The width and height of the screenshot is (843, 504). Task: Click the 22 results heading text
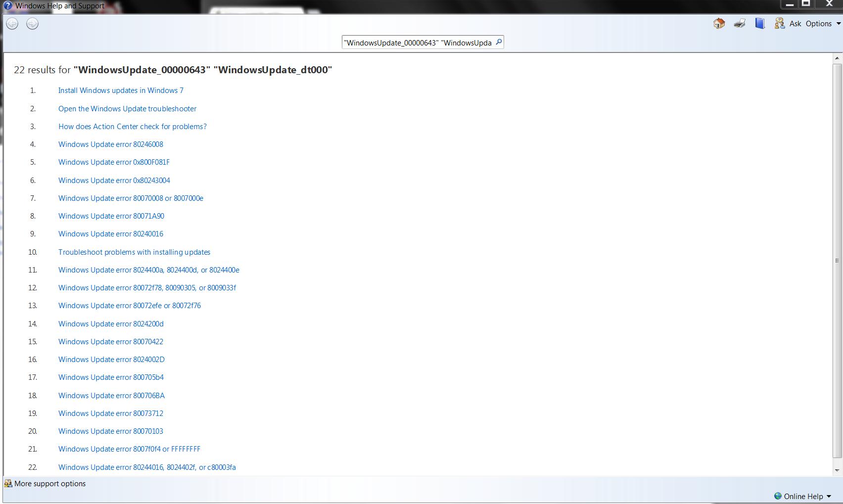coord(173,70)
